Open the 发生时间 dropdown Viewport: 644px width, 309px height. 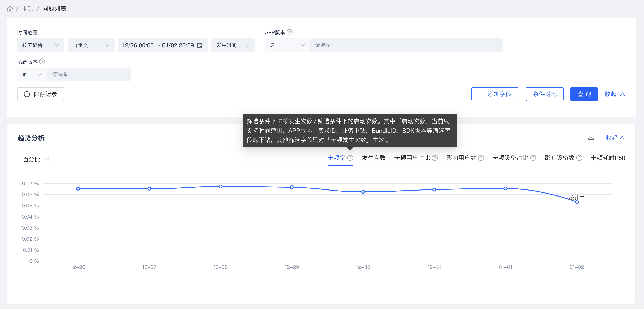tap(233, 45)
